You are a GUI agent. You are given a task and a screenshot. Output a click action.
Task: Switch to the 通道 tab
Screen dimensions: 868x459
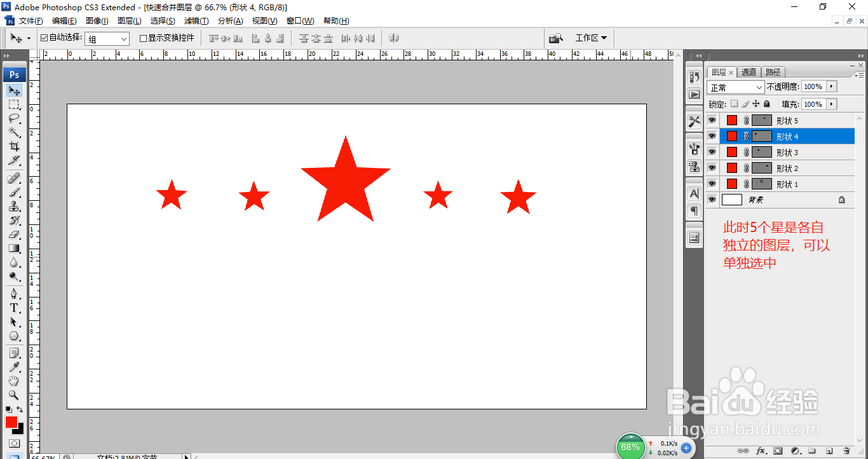(x=749, y=72)
